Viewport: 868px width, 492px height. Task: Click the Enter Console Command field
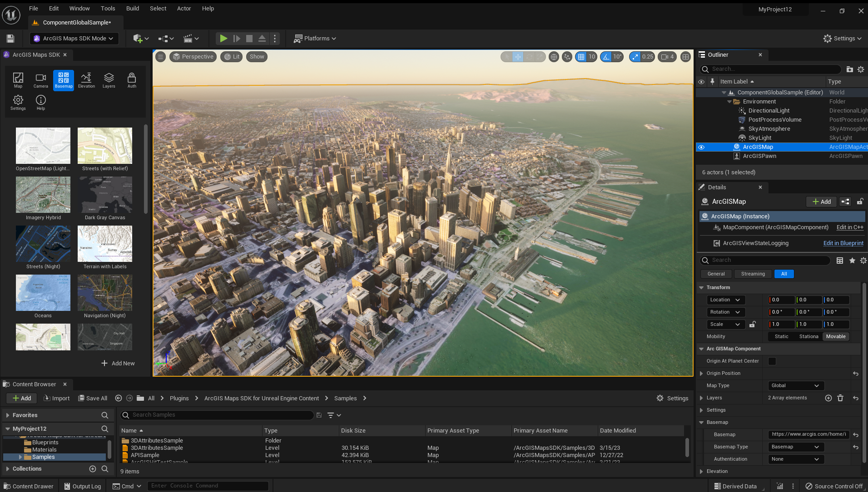(x=208, y=486)
